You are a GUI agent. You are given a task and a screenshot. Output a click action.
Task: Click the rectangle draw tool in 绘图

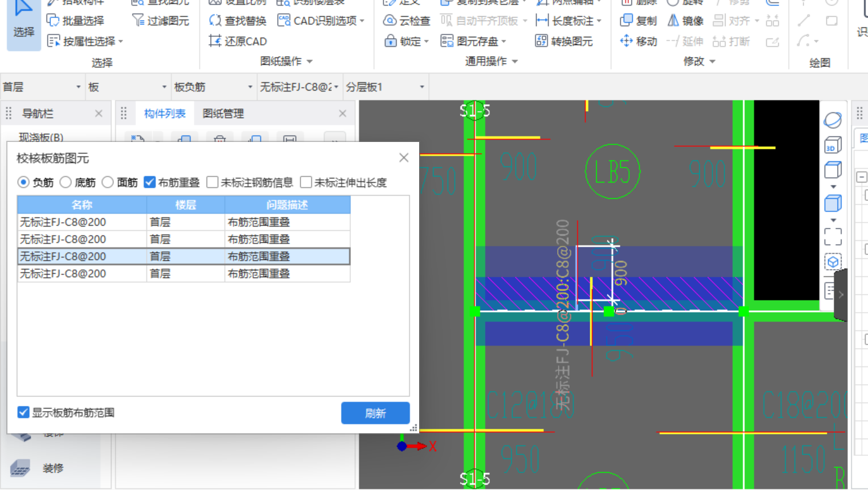click(831, 21)
